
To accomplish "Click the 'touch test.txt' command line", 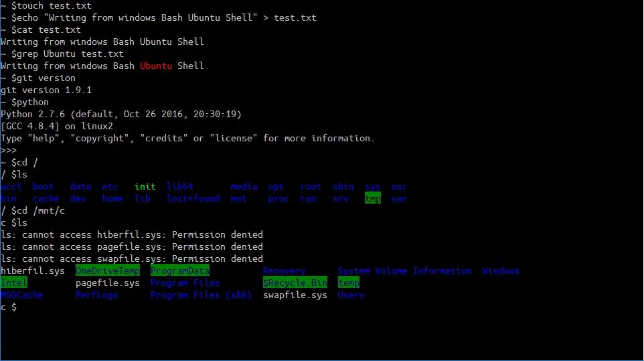I will (x=46, y=6).
